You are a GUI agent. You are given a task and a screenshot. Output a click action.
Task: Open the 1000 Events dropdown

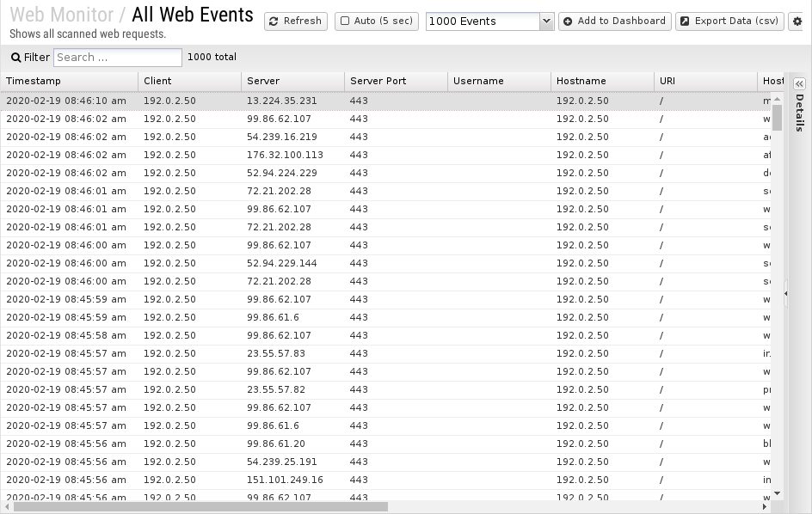[489, 21]
